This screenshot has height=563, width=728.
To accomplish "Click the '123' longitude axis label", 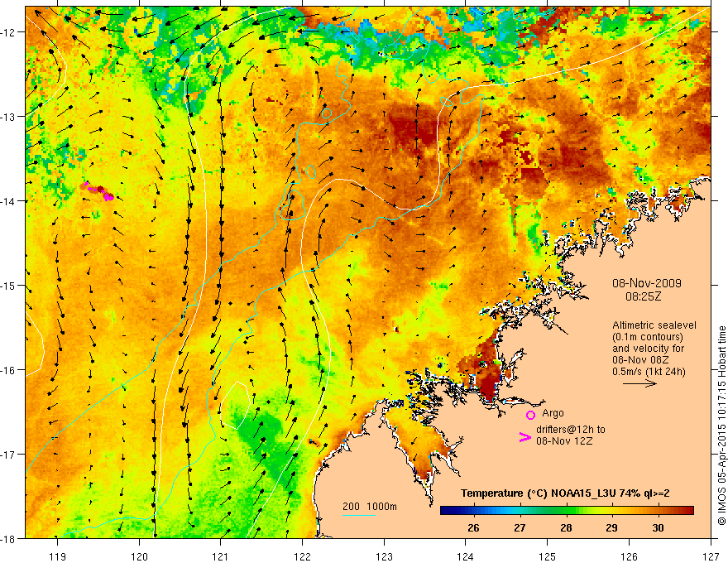I will [x=384, y=556].
